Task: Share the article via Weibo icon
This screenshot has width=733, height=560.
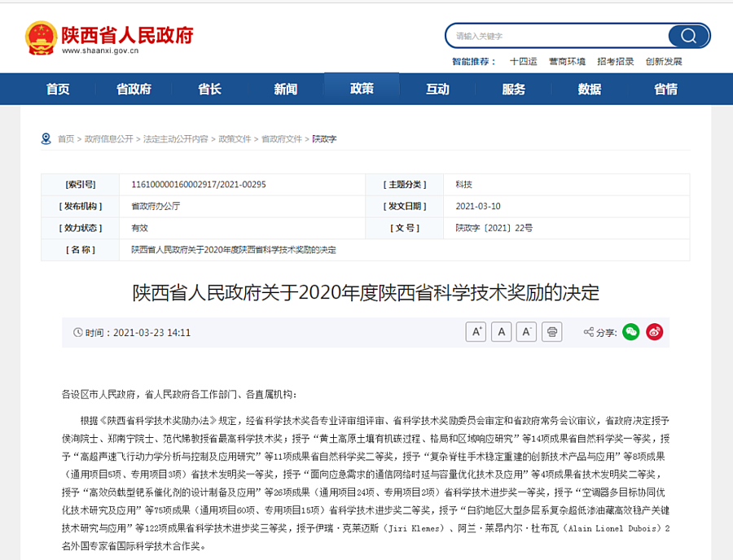Action: (654, 332)
